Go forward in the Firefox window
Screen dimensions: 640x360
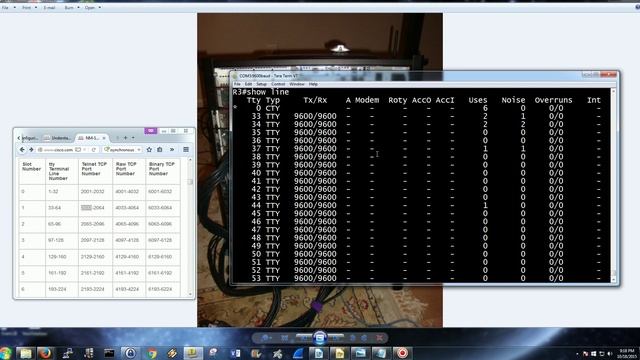pyautogui.click(x=31, y=150)
